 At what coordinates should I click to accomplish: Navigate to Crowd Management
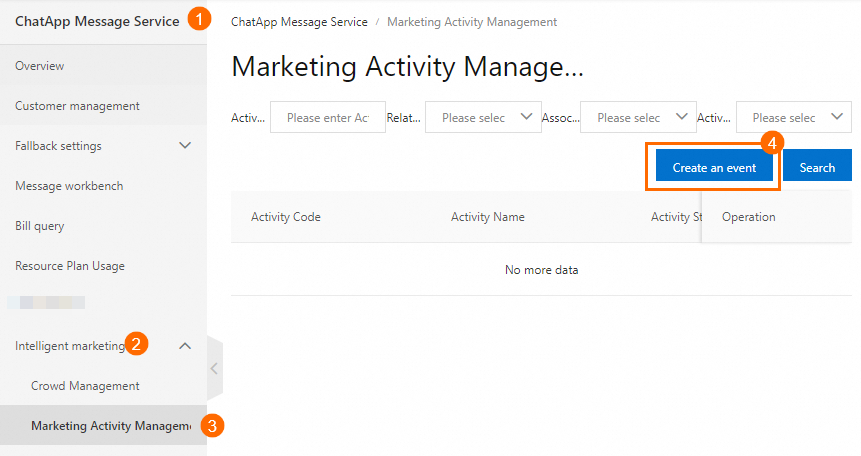click(x=85, y=386)
